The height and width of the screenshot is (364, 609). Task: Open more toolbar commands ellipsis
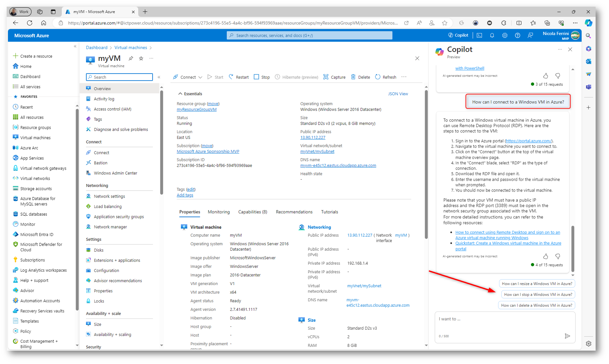404,77
